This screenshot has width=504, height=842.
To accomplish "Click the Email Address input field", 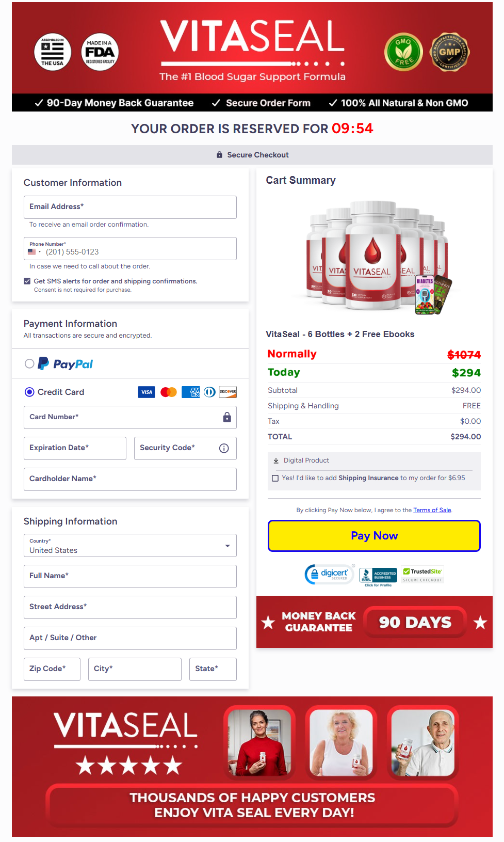I will tap(130, 207).
